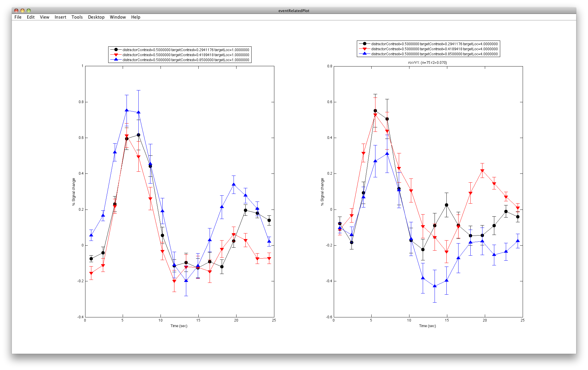
Task: Select left legend red entry targetContrast=0.4189418
Action: 186,55
